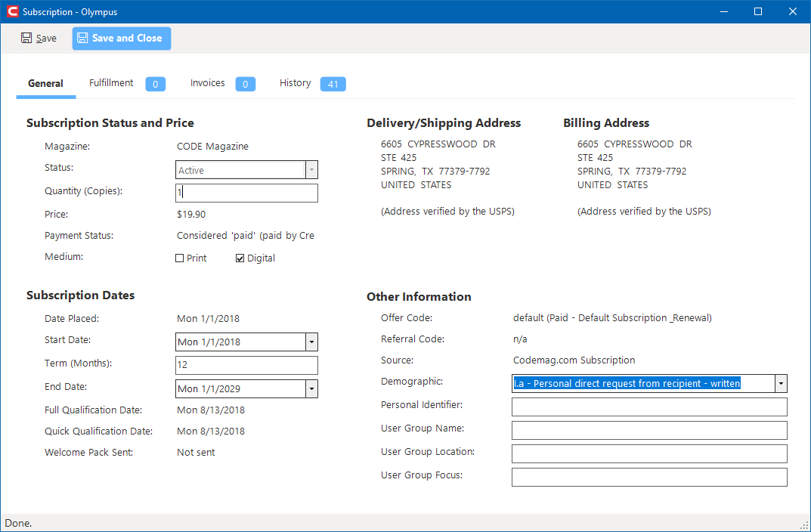
Task: Focus the User Group Focus field
Action: [x=649, y=477]
